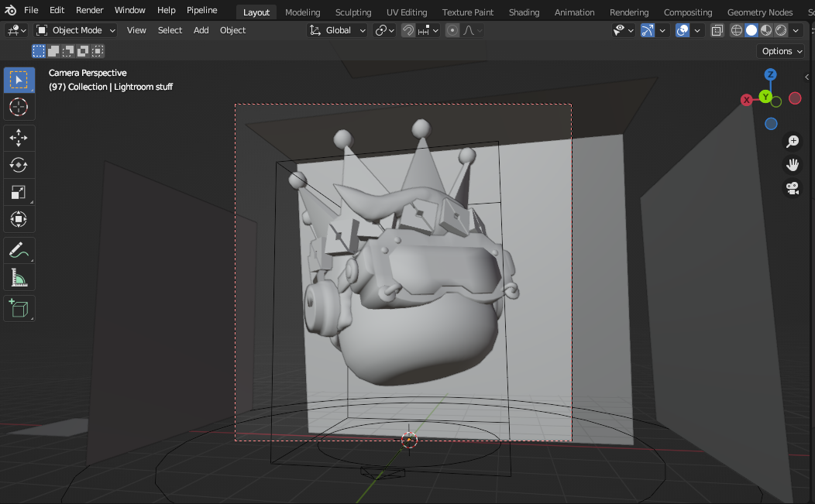
Task: Click the Object menu in the viewport header
Action: (x=232, y=30)
